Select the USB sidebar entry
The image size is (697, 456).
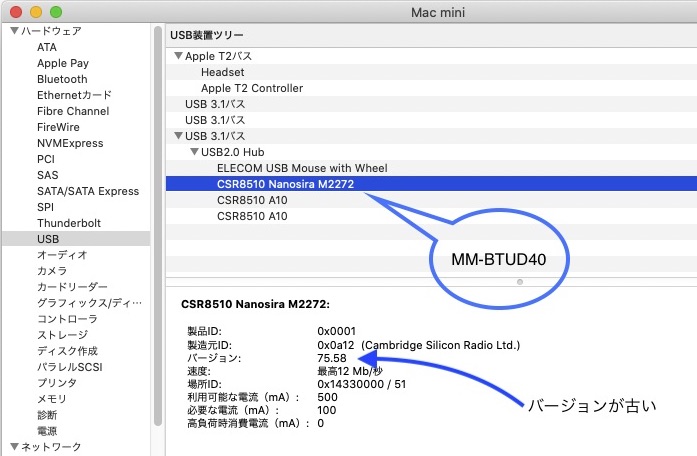pos(76,239)
